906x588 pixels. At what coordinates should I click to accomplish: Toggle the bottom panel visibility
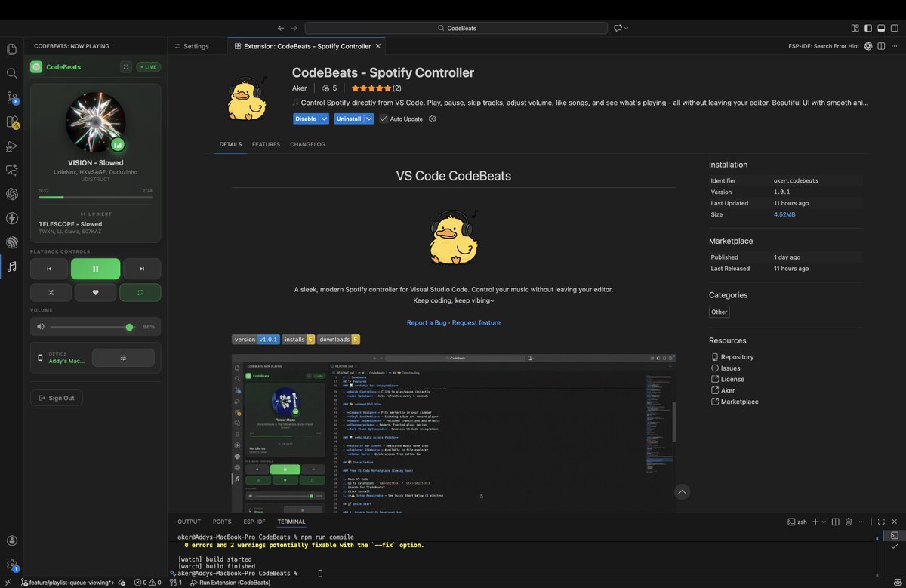click(x=881, y=28)
